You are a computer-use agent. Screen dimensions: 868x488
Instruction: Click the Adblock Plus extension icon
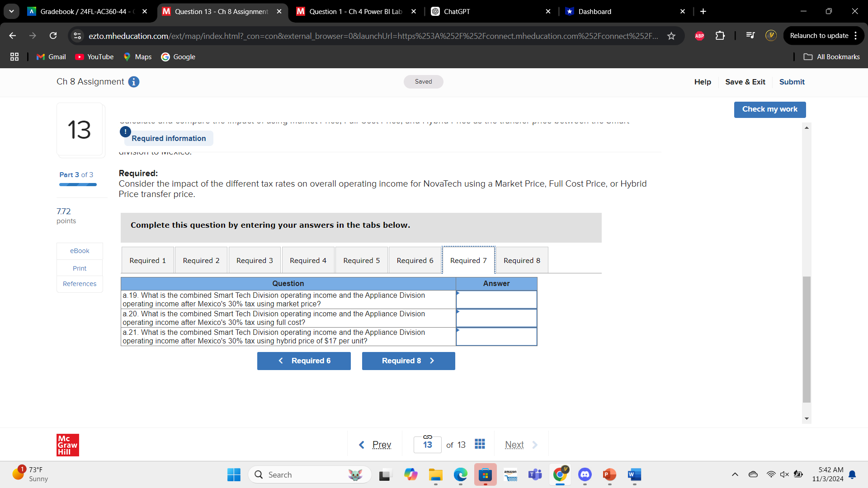(x=699, y=36)
